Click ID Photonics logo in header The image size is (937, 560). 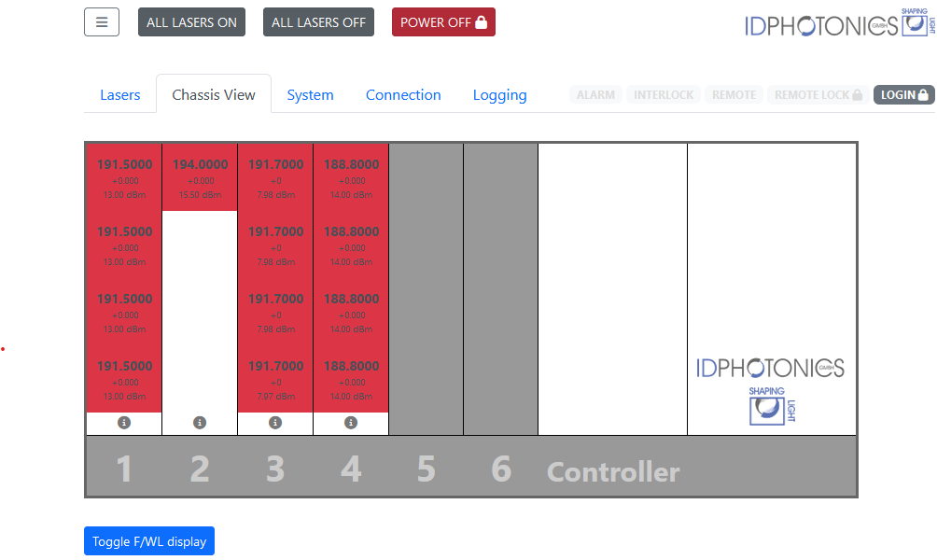(x=836, y=24)
